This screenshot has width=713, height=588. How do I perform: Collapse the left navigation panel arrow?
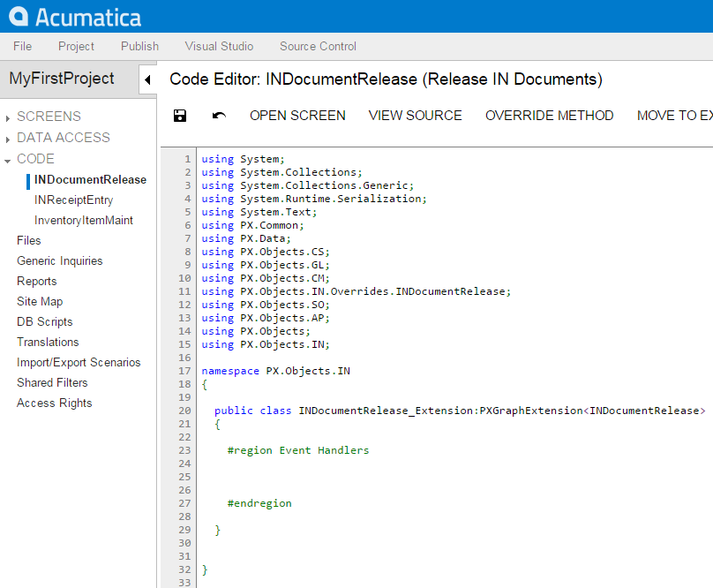[147, 79]
